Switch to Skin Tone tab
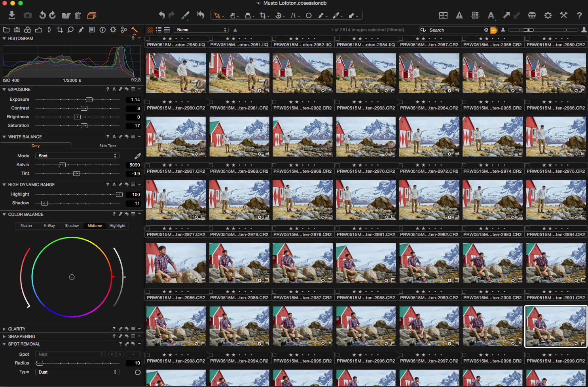 108,146
